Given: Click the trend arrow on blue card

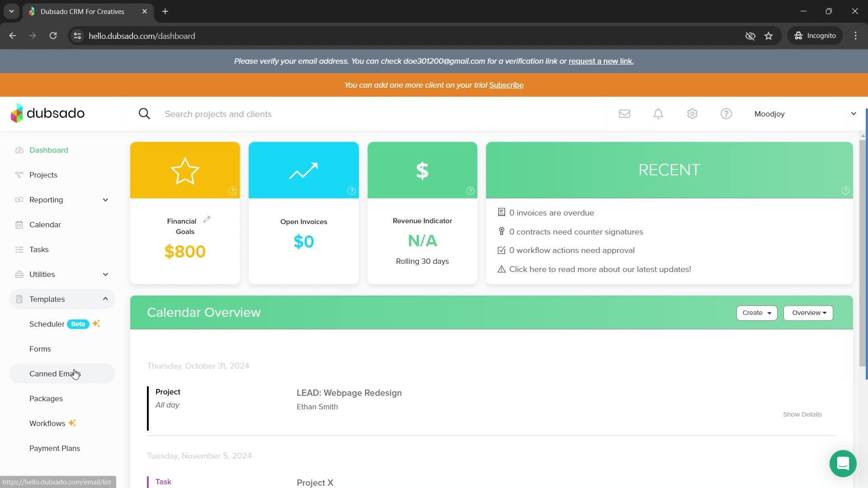Looking at the screenshot, I should click(x=303, y=171).
